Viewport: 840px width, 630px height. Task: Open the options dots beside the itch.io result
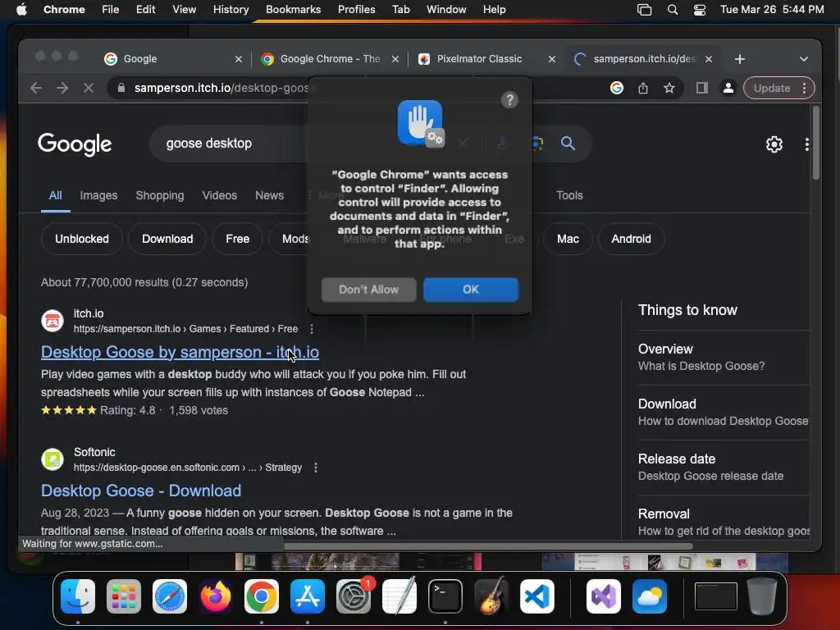tap(311, 329)
